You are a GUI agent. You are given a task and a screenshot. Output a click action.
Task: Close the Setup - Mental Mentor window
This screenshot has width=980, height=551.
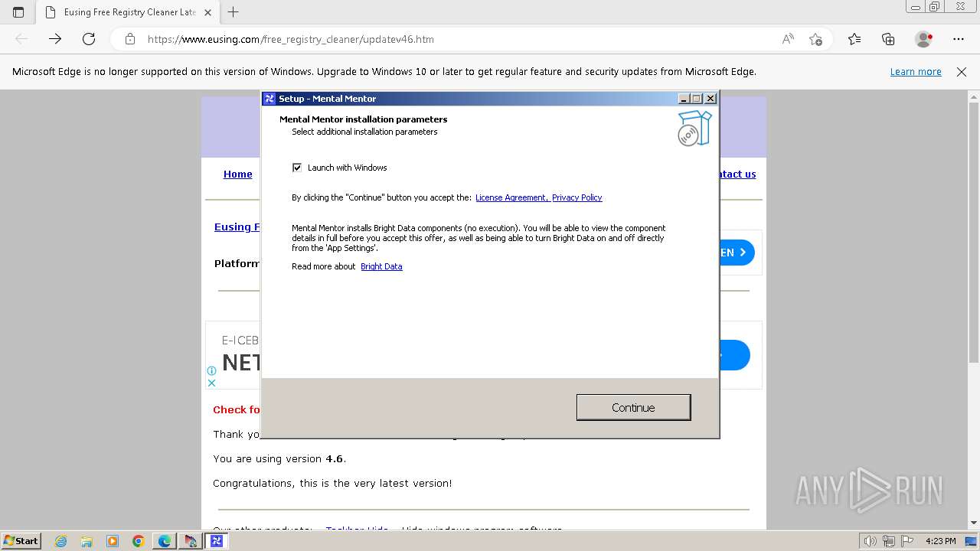point(710,99)
